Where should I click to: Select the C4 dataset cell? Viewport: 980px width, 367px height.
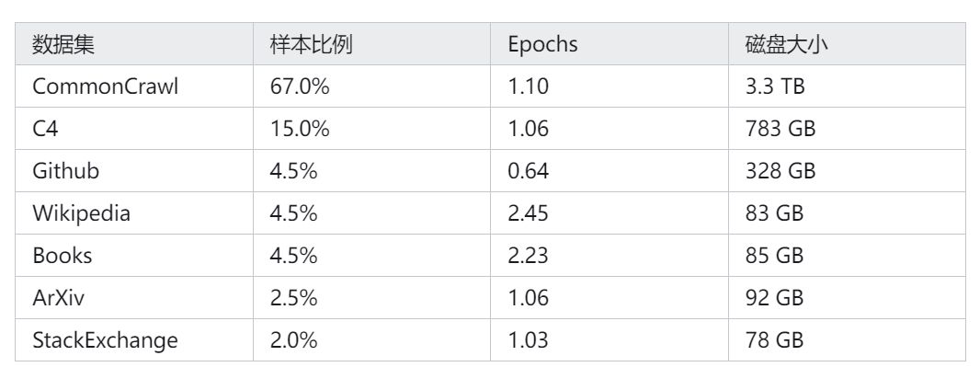(134, 129)
